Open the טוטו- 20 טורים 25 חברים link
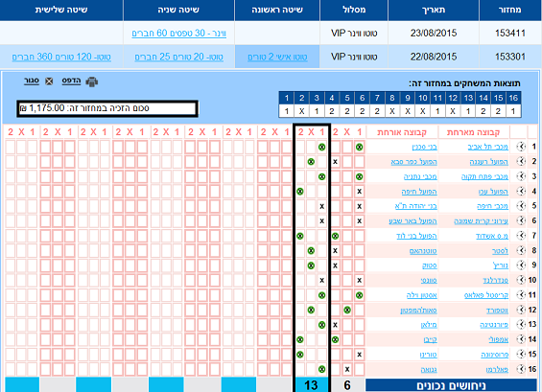Screen dimensions: 542x392 tap(178, 57)
